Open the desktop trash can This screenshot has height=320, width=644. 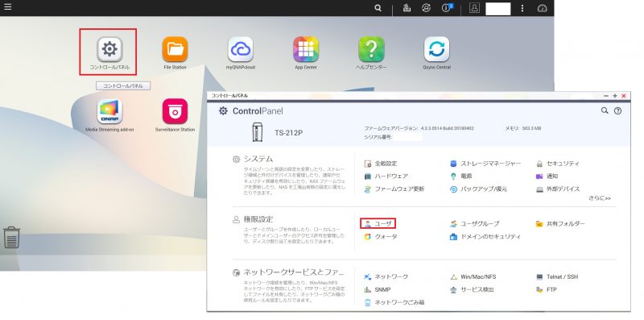(x=11, y=237)
